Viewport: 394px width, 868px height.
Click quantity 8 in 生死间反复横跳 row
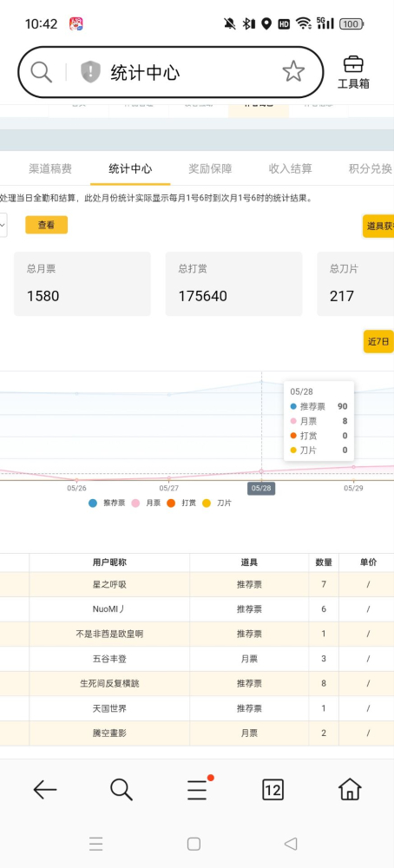click(324, 684)
